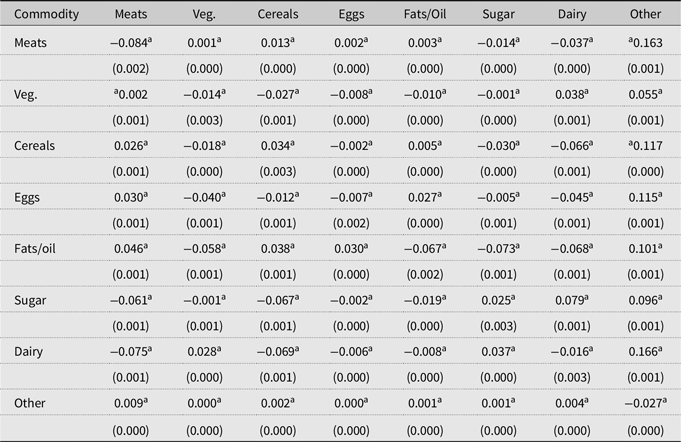Click the 0.166 value in Dairy row

pyautogui.click(x=644, y=352)
